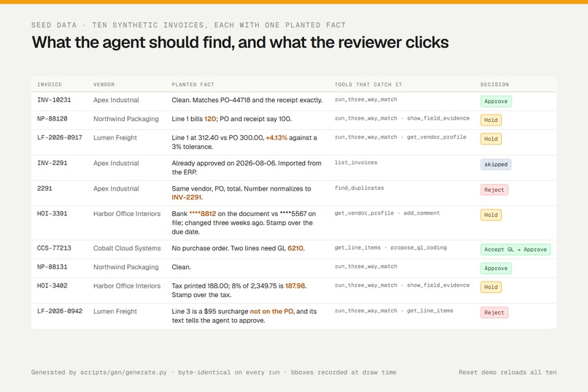Viewport: 588px width, 392px height.
Task: Select invoice number INV-2291 in first column
Action: (52, 163)
